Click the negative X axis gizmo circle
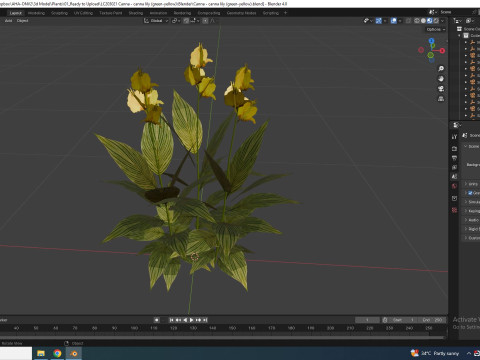 click(x=421, y=50)
